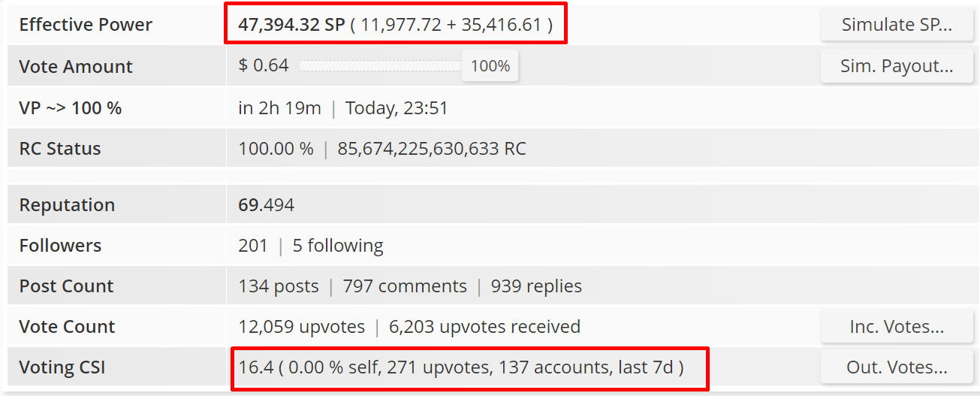Click the RC Status label
Viewport: 980px width, 396px height.
coord(60,148)
